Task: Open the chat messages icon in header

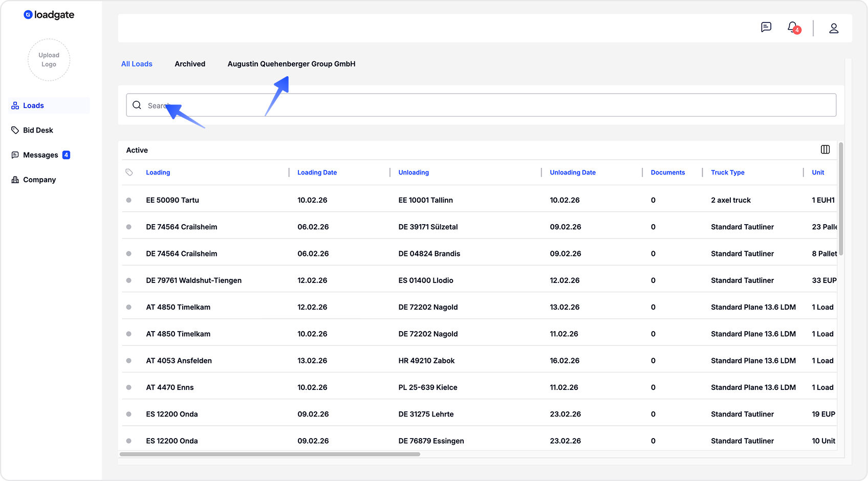Action: pos(766,28)
